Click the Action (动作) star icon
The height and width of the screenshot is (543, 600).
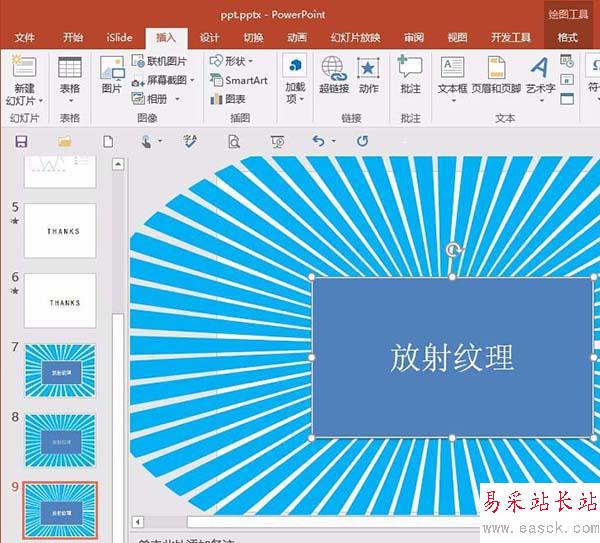coord(368,68)
